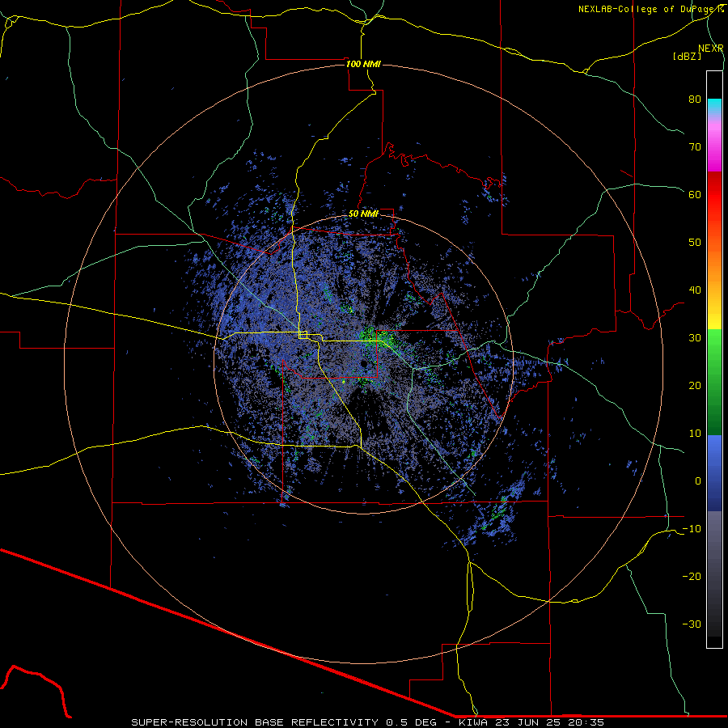Click the 0 value on the dBZ scale
Image resolution: width=728 pixels, height=728 pixels.
(x=698, y=481)
